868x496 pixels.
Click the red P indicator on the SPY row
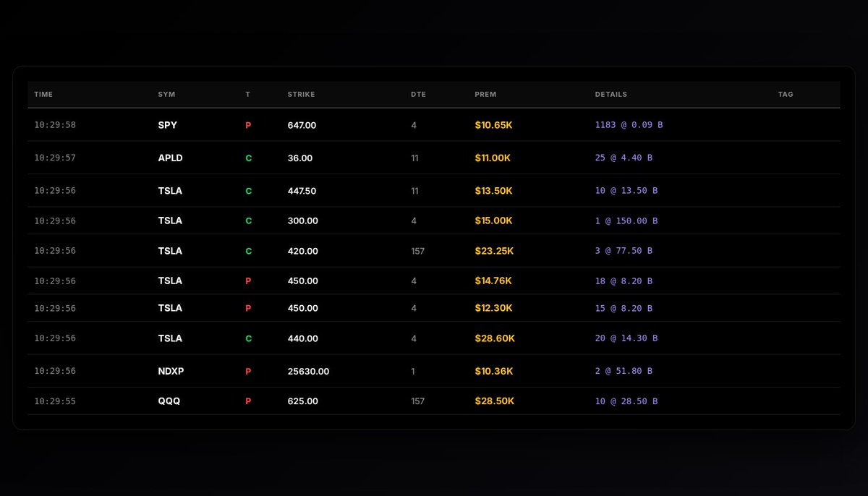248,125
